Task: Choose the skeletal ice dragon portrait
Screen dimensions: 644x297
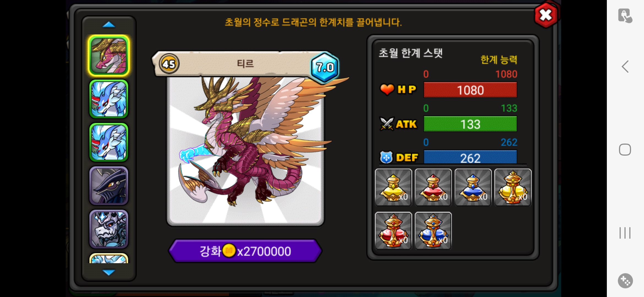Action: pos(109,229)
